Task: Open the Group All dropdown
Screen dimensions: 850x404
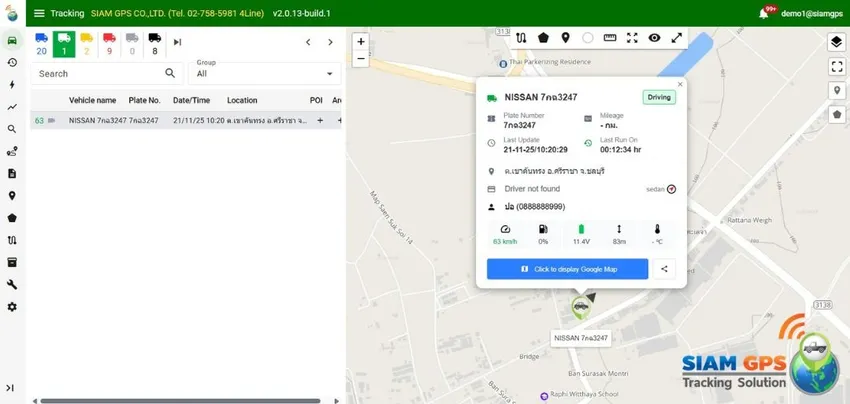Action: (265, 73)
